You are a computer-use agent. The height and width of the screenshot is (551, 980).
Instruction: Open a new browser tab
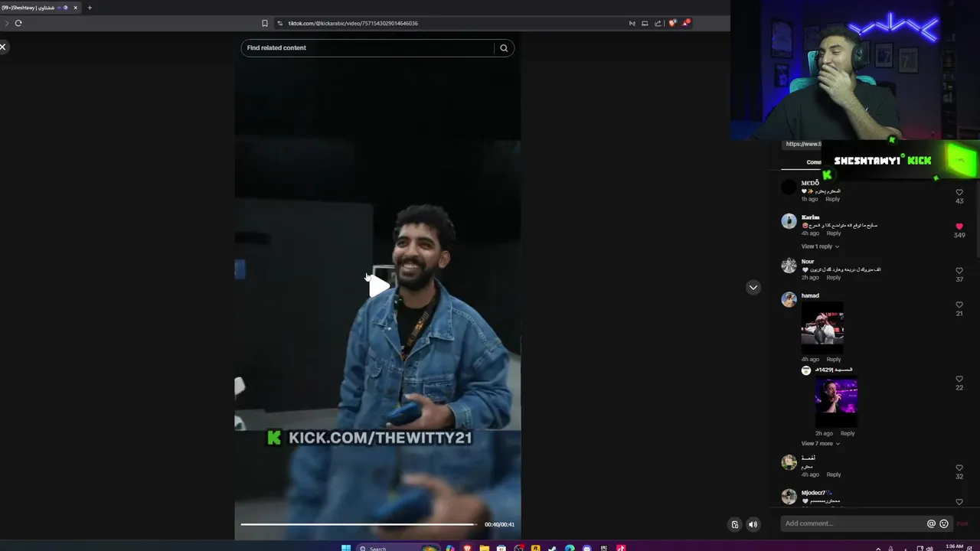point(90,8)
